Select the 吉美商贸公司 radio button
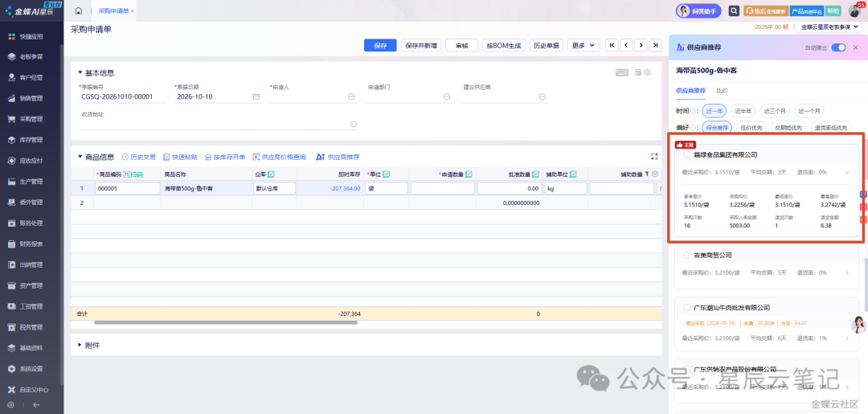The image size is (868, 414). [x=687, y=255]
